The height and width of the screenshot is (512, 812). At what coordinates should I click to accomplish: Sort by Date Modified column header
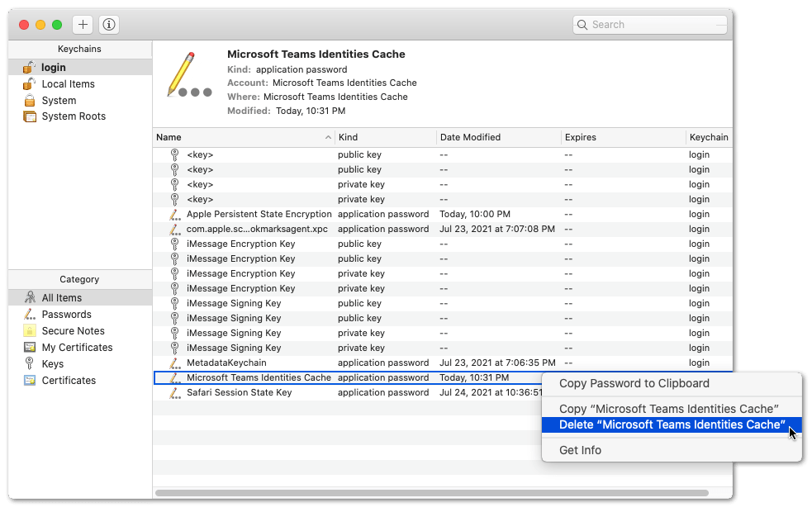[x=499, y=137]
